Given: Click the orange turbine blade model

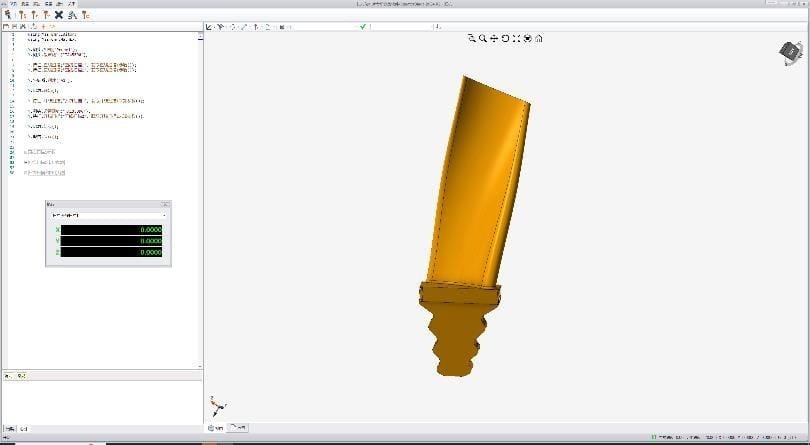Looking at the screenshot, I should tap(475, 200).
